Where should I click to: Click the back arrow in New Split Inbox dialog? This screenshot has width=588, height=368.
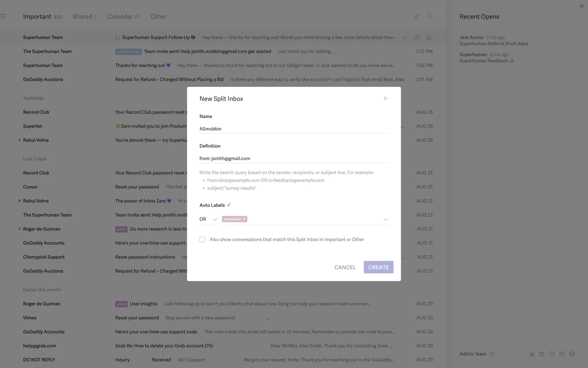(x=386, y=98)
